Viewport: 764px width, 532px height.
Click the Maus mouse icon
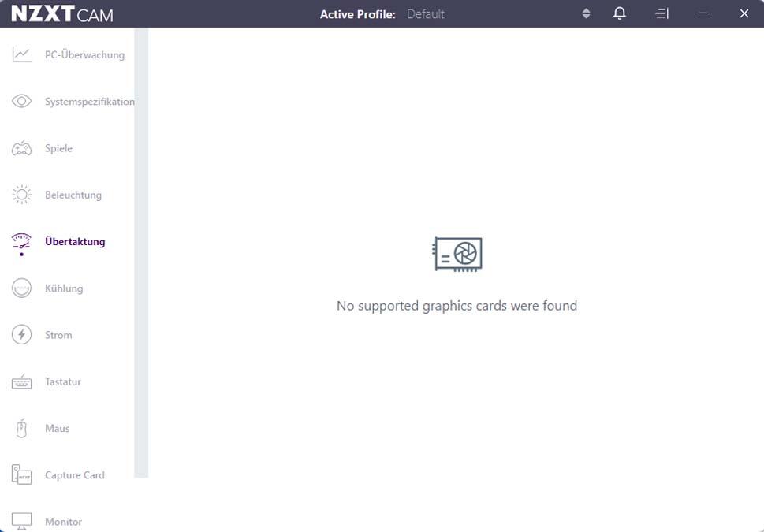[21, 428]
